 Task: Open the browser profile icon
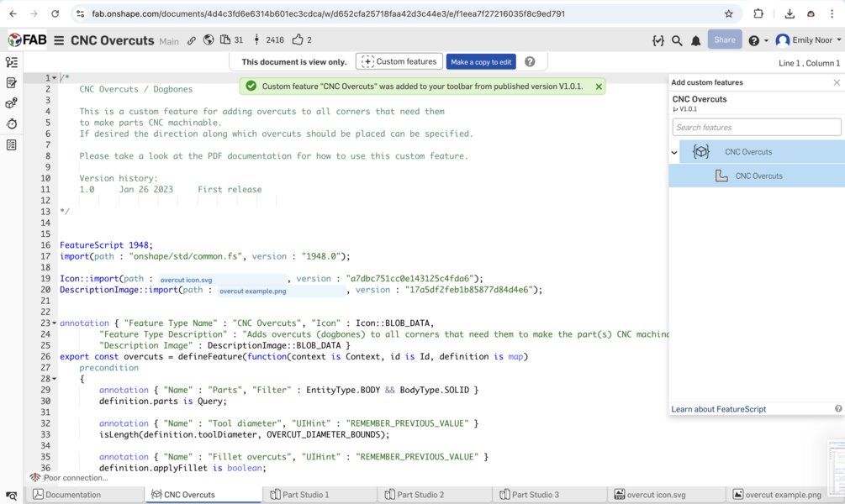[x=811, y=14]
